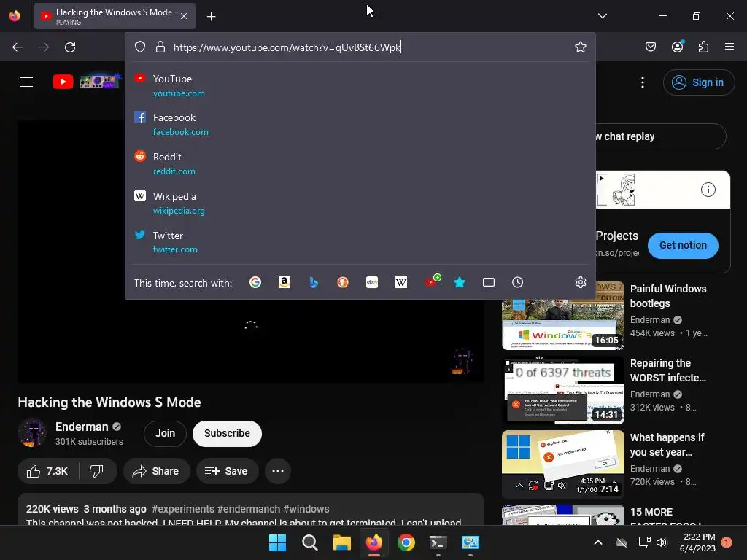Reload the page with the refresh icon
Screen dimensions: 747x560
coord(70,47)
